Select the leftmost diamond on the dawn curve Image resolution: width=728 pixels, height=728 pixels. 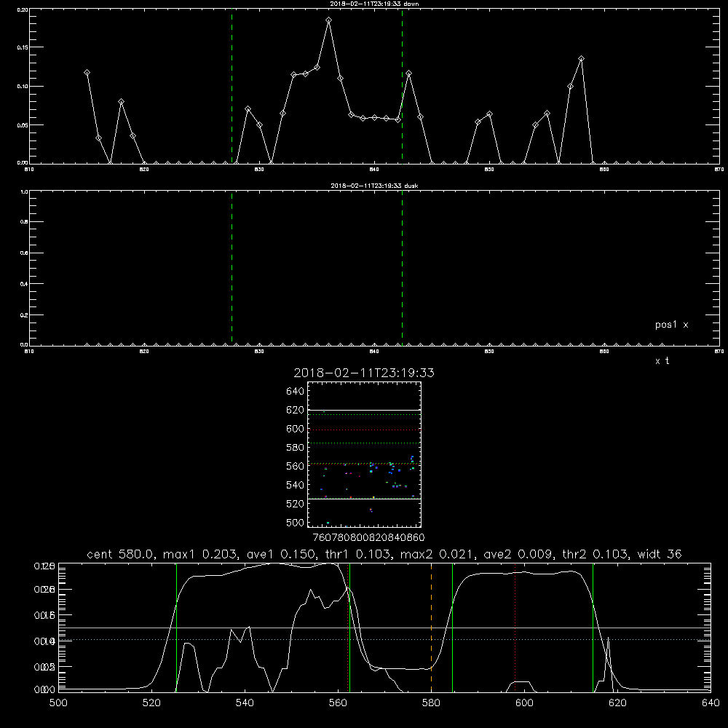87,73
